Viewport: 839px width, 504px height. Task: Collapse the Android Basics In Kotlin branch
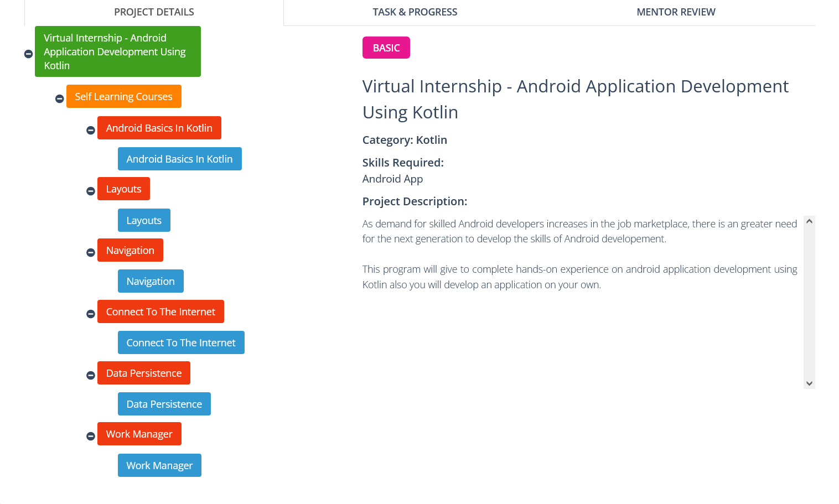[x=90, y=129]
